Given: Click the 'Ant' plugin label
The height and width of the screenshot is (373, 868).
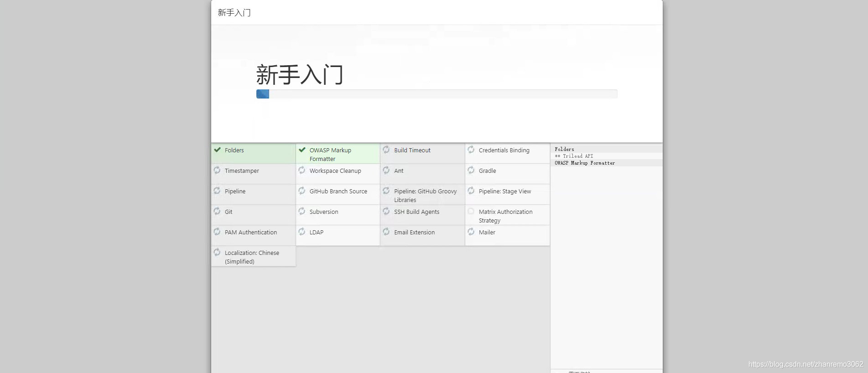Looking at the screenshot, I should pyautogui.click(x=399, y=171).
